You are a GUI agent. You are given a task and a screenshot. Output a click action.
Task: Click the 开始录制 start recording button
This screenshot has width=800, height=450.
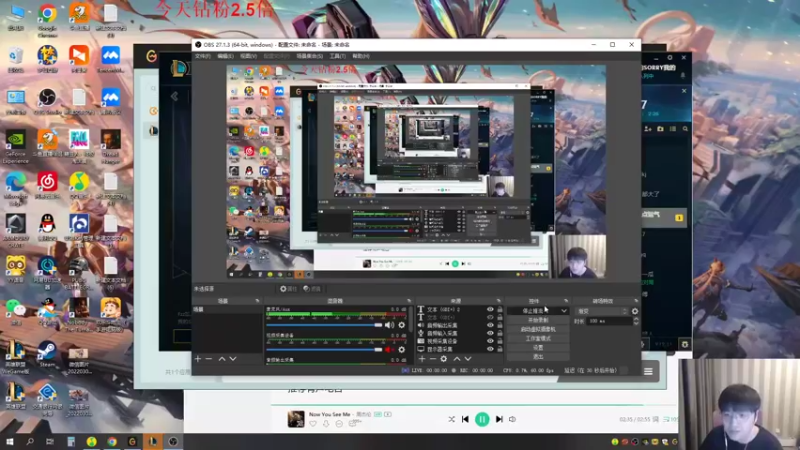538,320
